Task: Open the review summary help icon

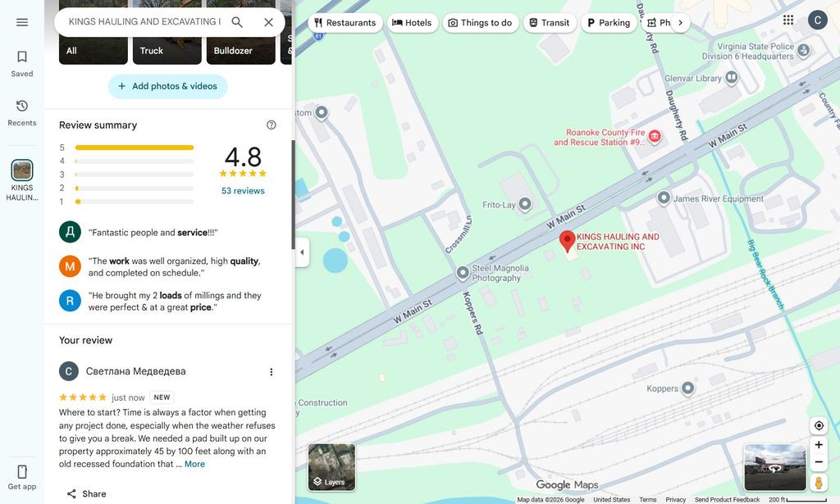Action: click(271, 125)
